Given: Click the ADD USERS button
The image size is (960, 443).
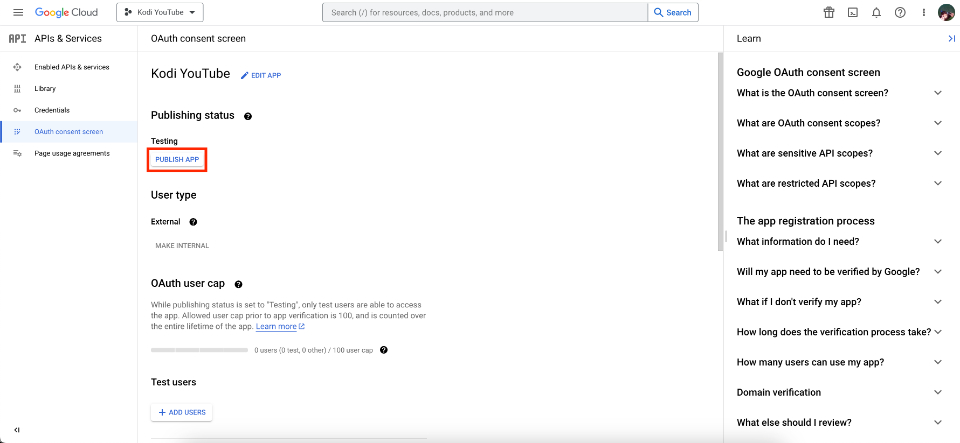Looking at the screenshot, I should click(x=182, y=412).
